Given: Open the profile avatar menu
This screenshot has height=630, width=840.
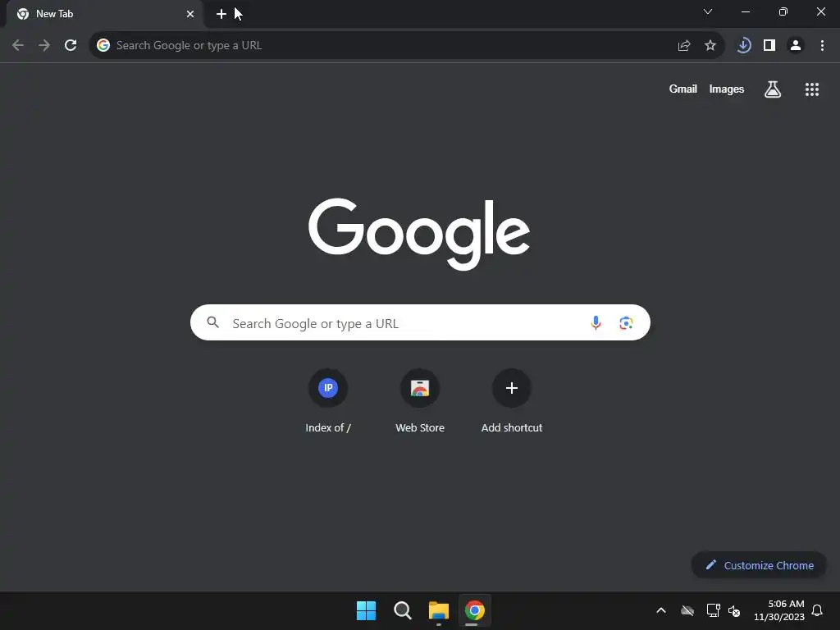Looking at the screenshot, I should pyautogui.click(x=796, y=46).
